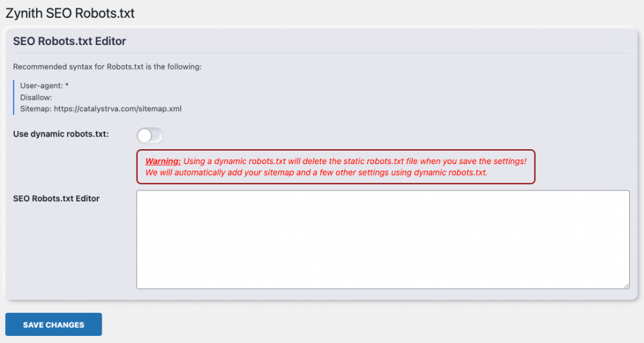The height and width of the screenshot is (343, 644).
Task: Toggle the Use dynamic robots.txt switch
Action: point(150,135)
